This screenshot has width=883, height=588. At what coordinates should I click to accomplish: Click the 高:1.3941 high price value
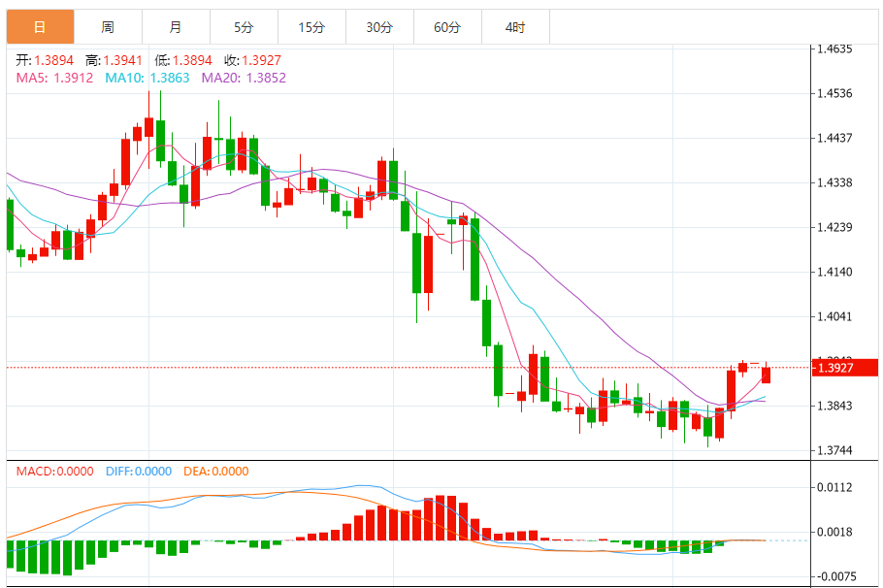[x=114, y=60]
